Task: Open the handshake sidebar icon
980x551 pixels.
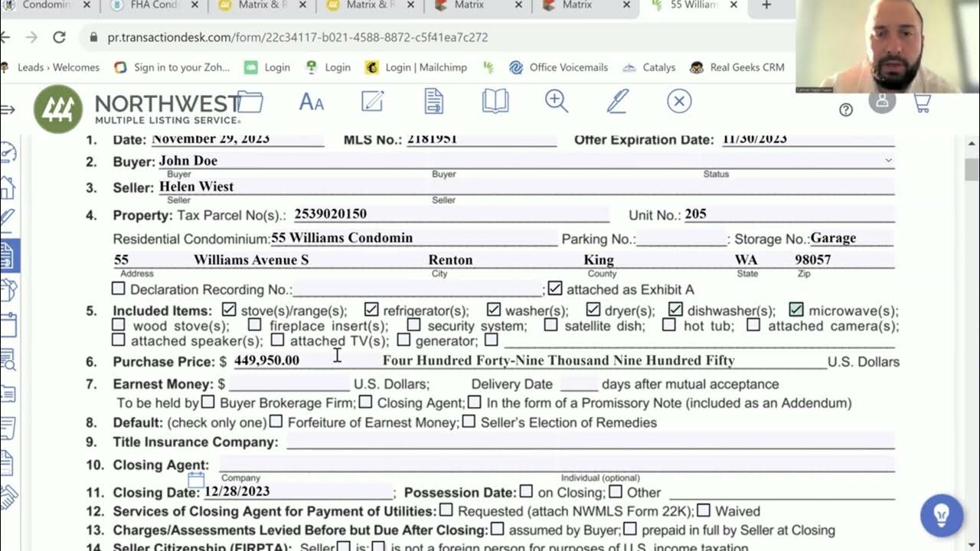Action: tap(8, 497)
